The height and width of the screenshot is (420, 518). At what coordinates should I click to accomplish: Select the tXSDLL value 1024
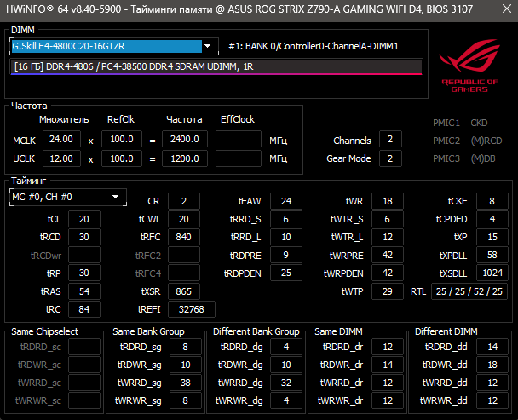(x=492, y=273)
